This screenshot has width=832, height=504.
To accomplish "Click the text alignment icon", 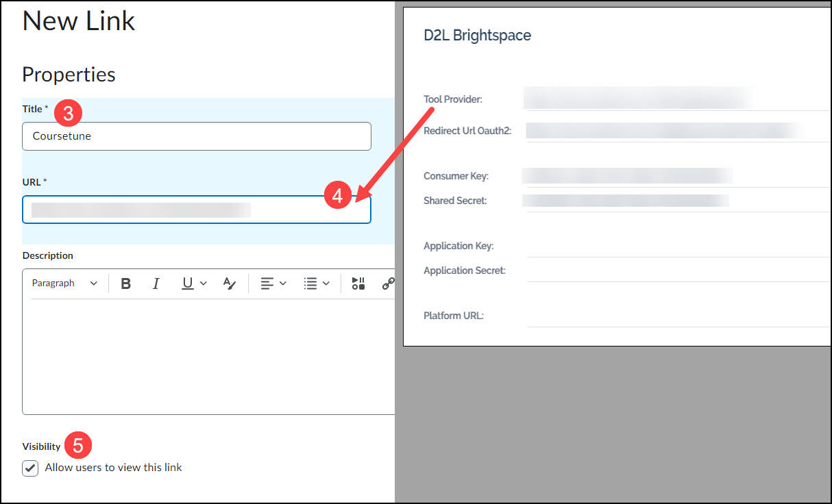I will [267, 283].
